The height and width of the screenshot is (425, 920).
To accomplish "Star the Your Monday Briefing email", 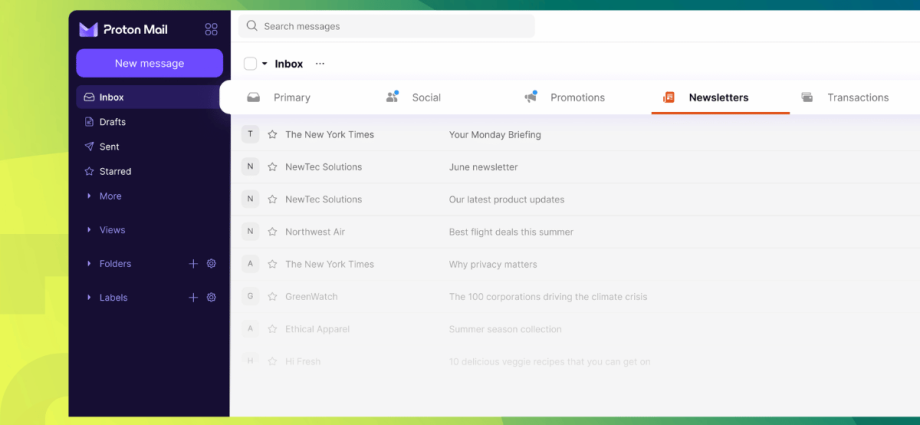I will click(272, 134).
